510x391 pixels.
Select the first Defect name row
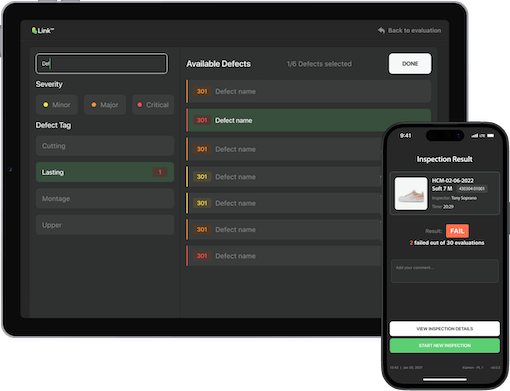308,91
